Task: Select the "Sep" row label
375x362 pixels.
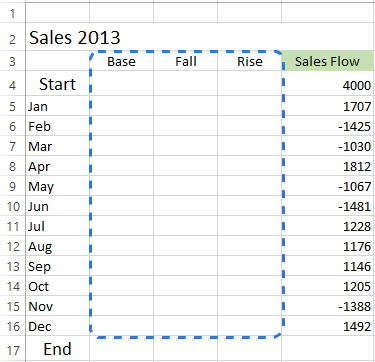Action: pos(57,266)
